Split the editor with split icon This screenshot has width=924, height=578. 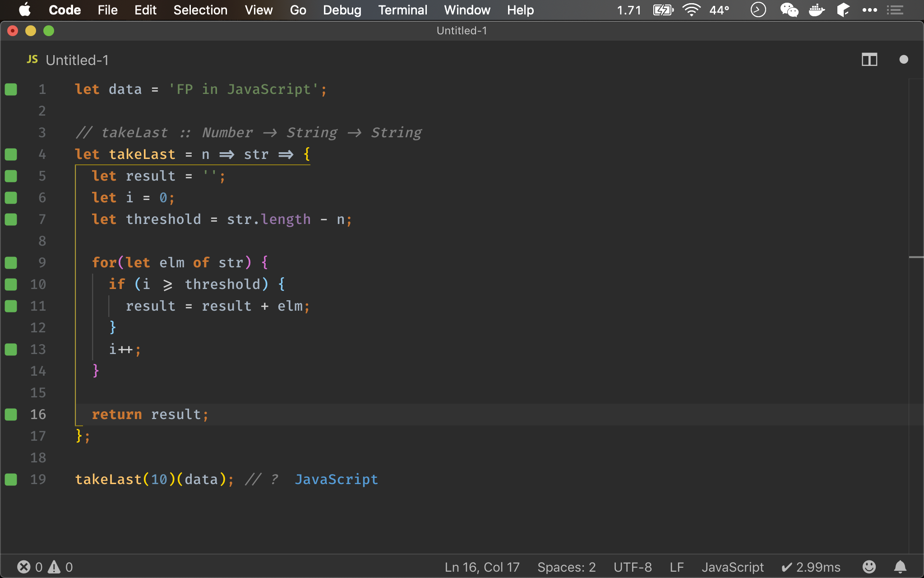pos(869,60)
